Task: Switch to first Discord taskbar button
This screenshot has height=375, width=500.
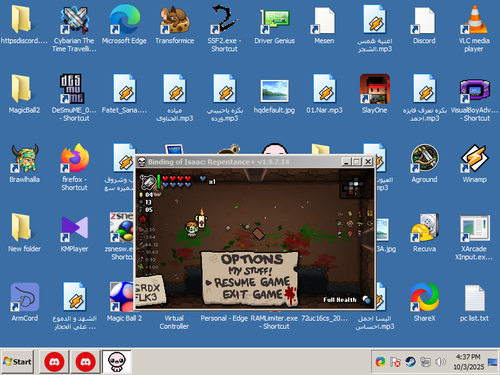Action: pos(54,362)
